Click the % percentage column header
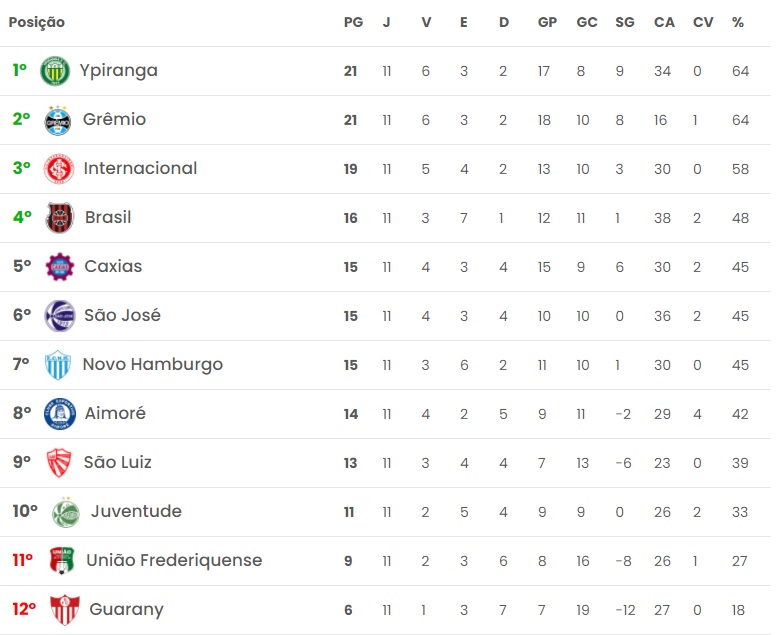The width and height of the screenshot is (783, 635). (738, 22)
